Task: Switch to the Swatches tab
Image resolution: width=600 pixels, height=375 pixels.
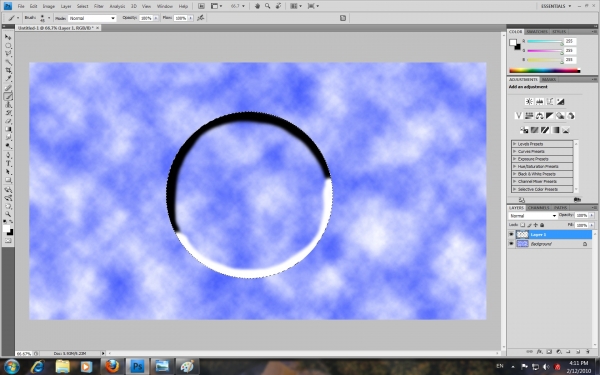Action: 537,31
